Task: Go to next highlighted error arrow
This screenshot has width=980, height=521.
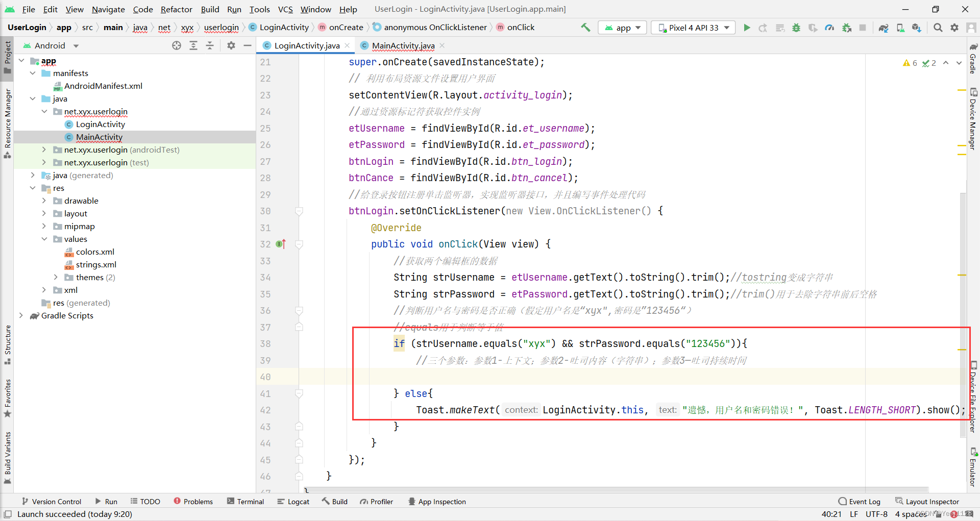Action: pyautogui.click(x=959, y=63)
